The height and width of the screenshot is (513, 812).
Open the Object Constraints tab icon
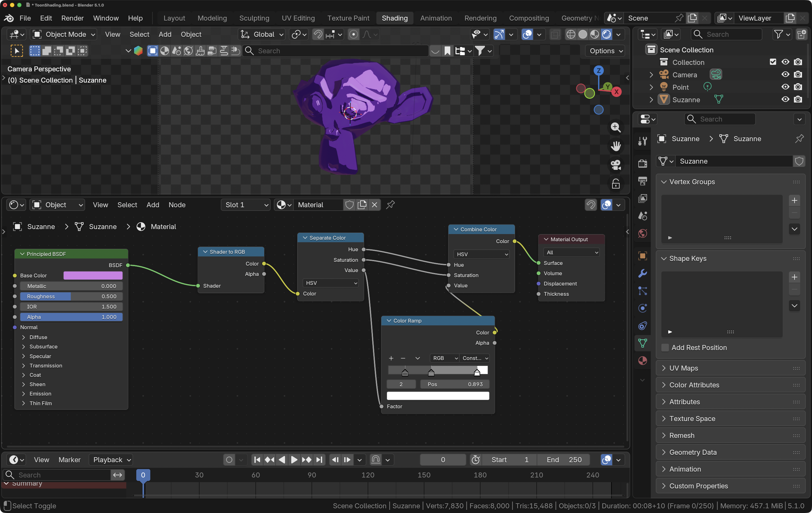[x=642, y=326]
